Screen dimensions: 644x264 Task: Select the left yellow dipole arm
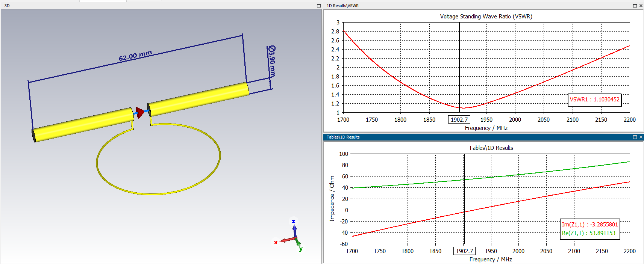[x=83, y=125]
